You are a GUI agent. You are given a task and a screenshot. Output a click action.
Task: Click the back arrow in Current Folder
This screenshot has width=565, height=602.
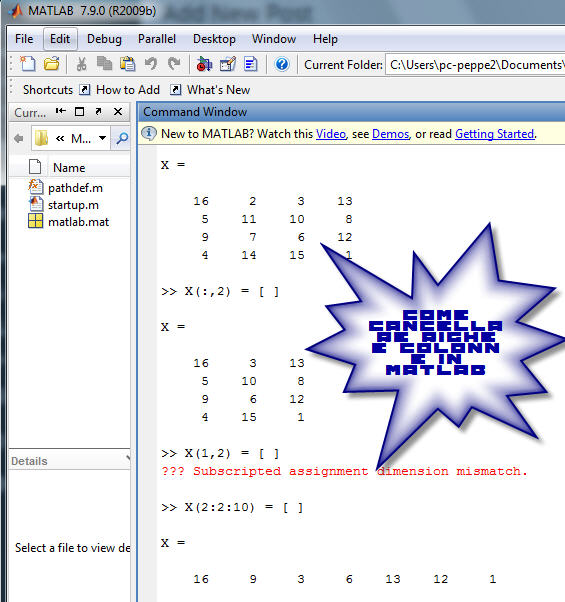click(18, 138)
